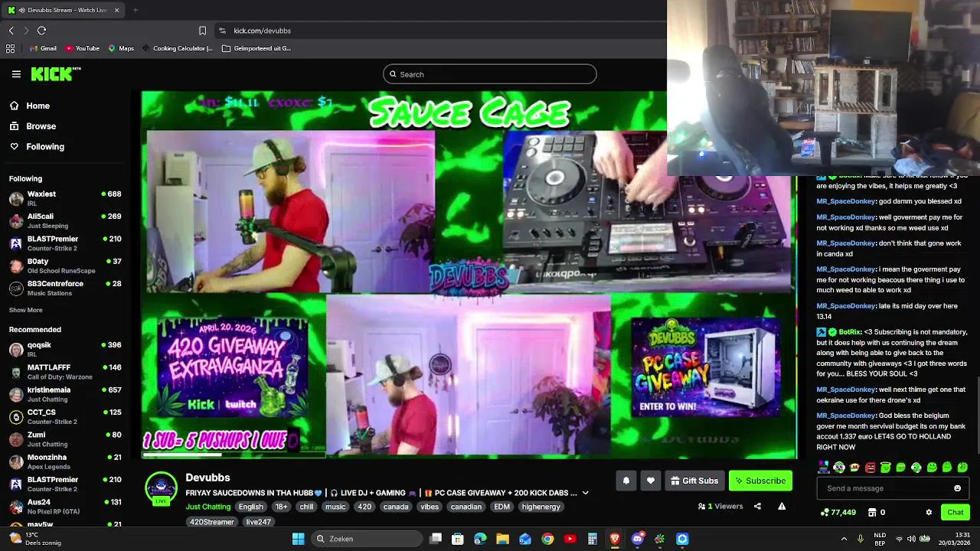Bookmark this page using the bookmark icon
This screenshot has width=980, height=551.
tap(202, 31)
